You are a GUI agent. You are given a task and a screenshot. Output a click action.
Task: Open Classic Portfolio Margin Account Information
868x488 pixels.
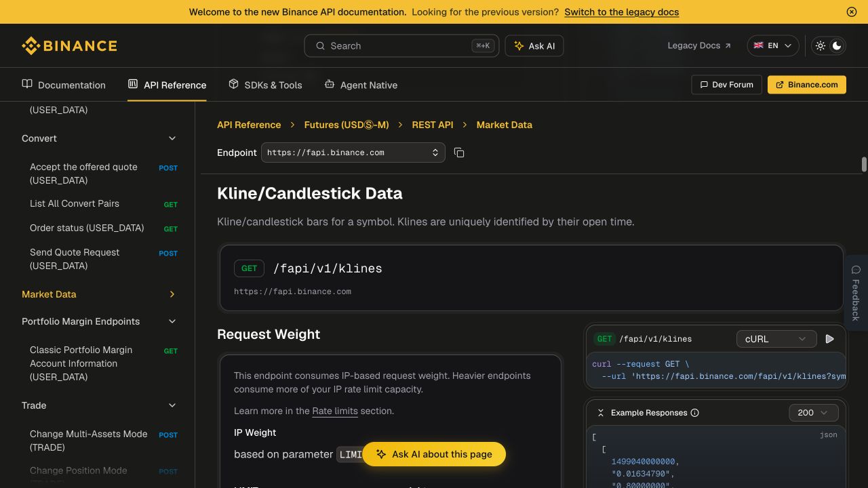pos(104,363)
